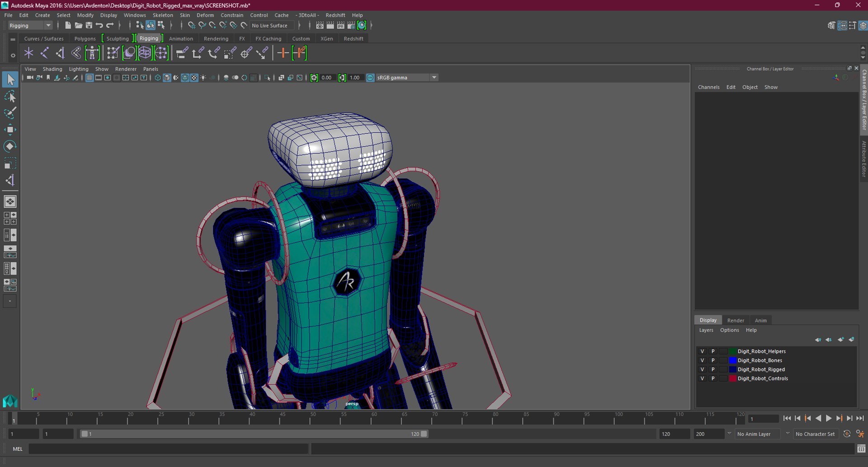
Task: Click the Redo arrow icon
Action: (x=109, y=25)
